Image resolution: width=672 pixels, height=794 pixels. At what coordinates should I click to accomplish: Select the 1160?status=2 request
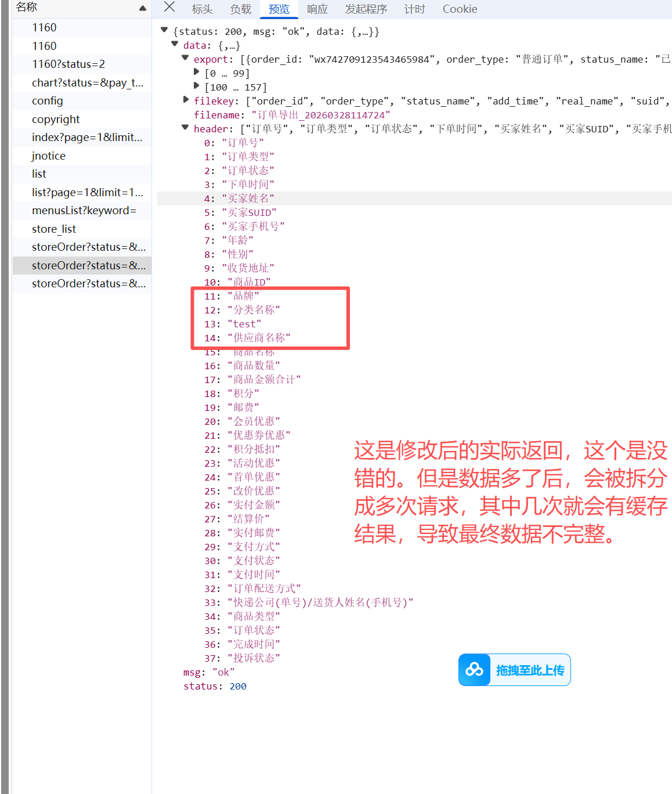68,64
